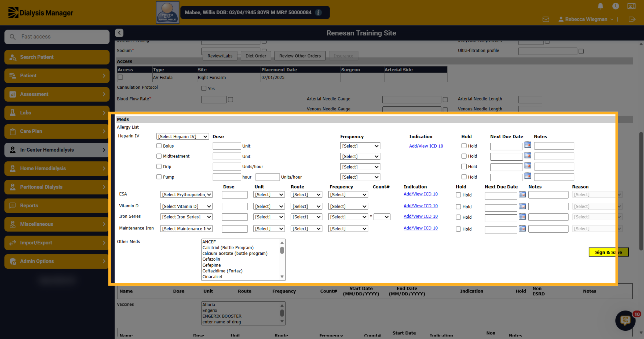The width and height of the screenshot is (644, 339).
Task: Open calendar for Pump next due date
Action: 528,176
